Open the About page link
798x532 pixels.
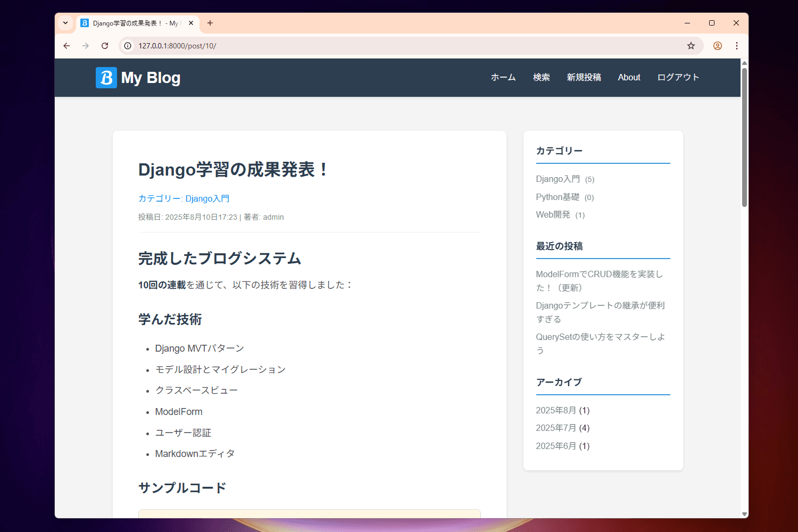click(629, 78)
